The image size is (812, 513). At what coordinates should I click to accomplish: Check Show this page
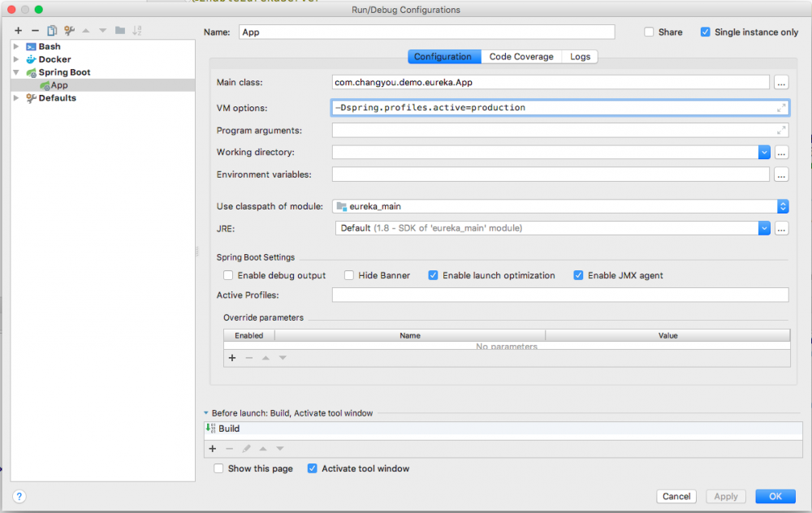point(218,468)
